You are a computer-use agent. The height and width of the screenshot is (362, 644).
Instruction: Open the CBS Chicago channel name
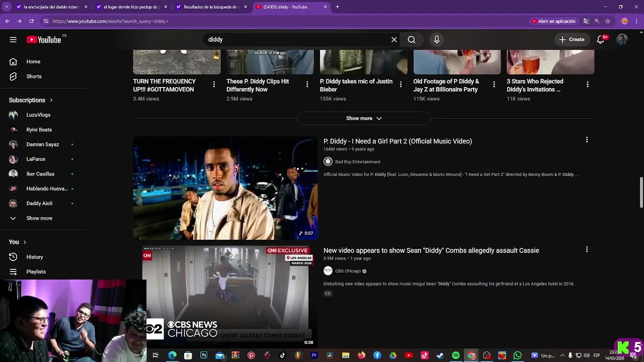[x=348, y=271]
